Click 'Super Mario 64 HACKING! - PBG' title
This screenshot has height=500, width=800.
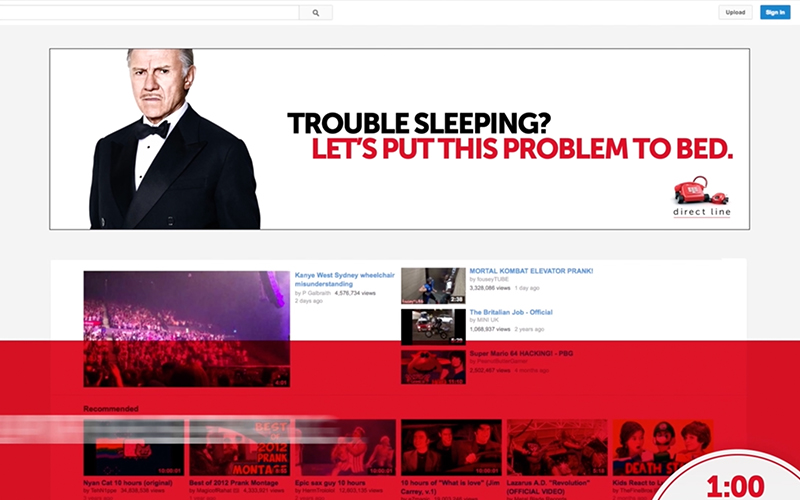[521, 353]
